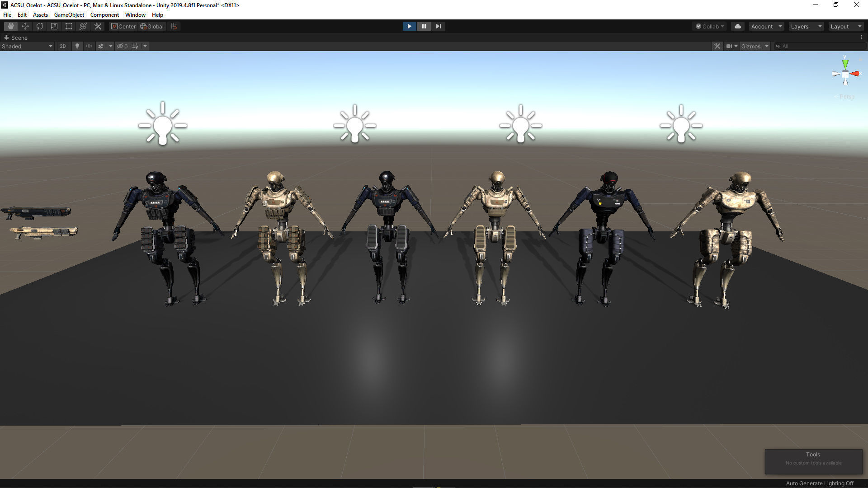Select the Rotate tool
This screenshot has height=488, width=868.
tap(40, 26)
